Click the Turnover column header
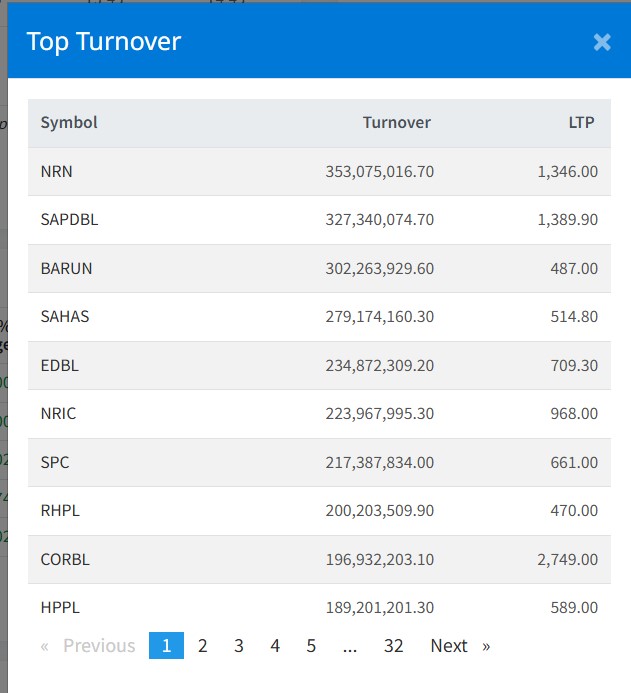The image size is (631, 693). [396, 123]
